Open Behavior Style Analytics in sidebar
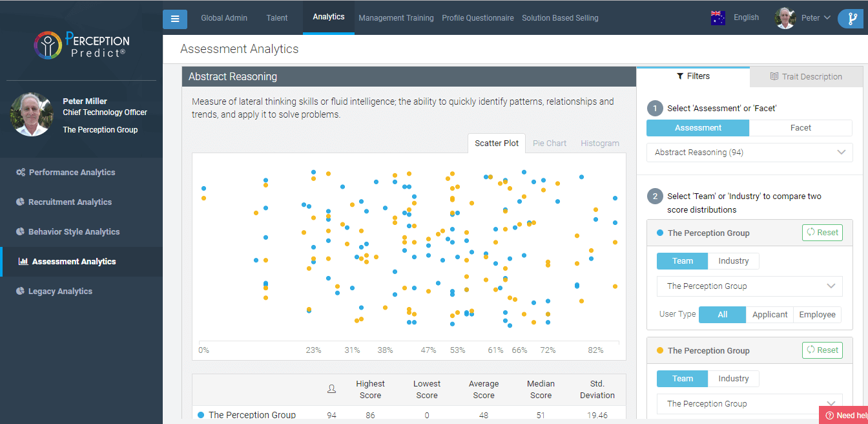868x424 pixels. tap(81, 232)
